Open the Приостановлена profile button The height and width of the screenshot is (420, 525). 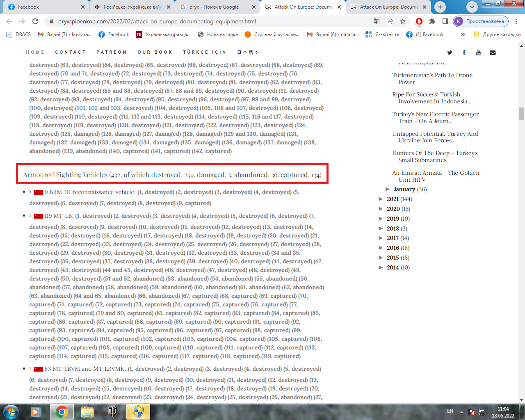[481, 21]
